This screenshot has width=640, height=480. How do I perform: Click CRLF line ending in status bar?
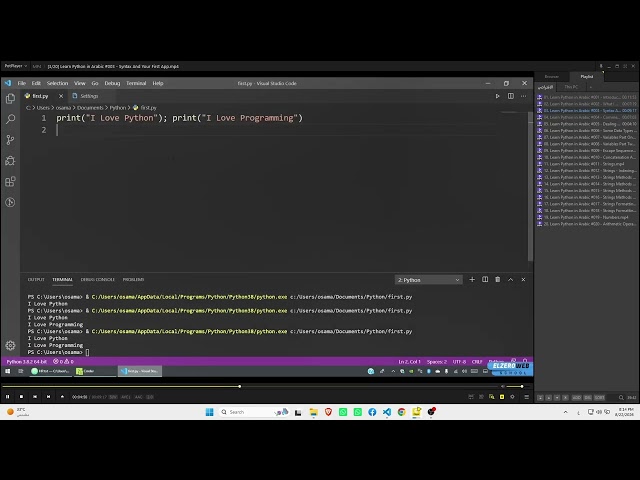pos(477,362)
